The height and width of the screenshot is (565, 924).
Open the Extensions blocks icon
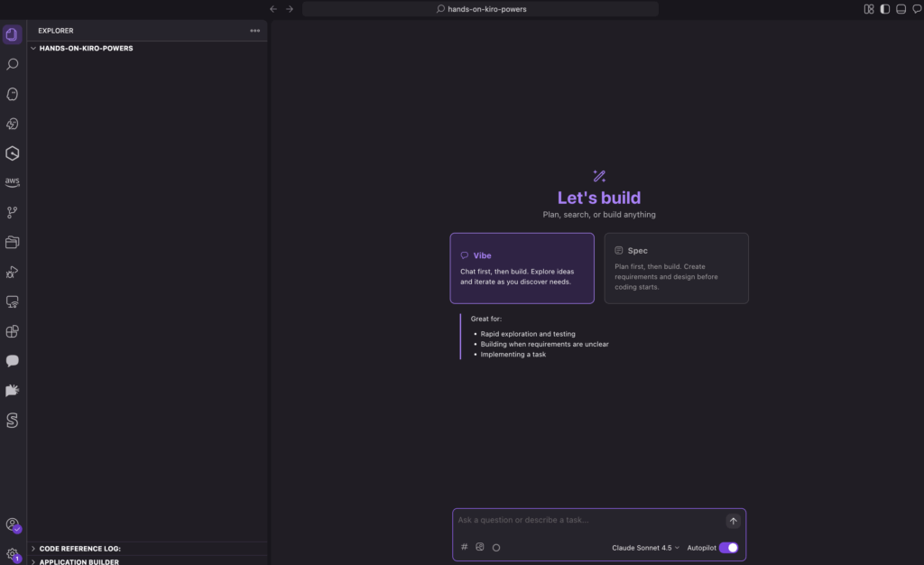pos(13,331)
